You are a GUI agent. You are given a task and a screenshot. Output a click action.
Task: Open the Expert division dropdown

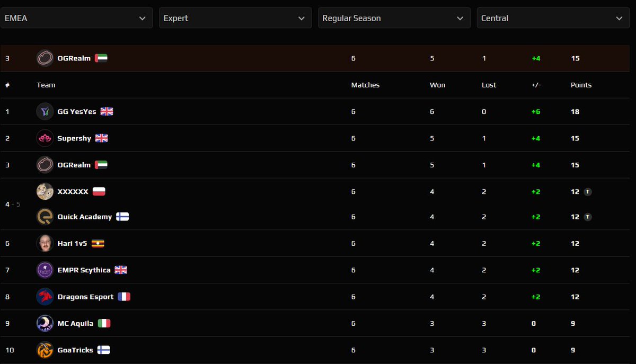pyautogui.click(x=235, y=18)
